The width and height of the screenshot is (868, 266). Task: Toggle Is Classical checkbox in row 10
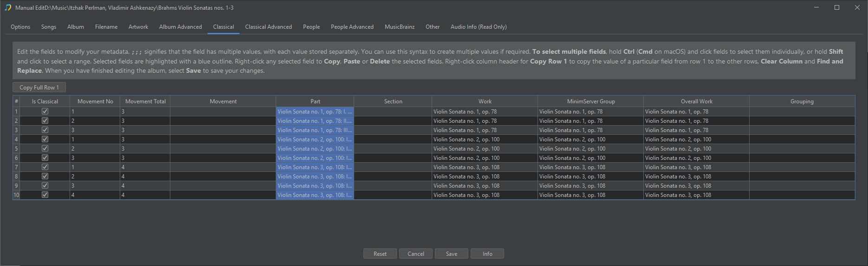[x=45, y=195]
